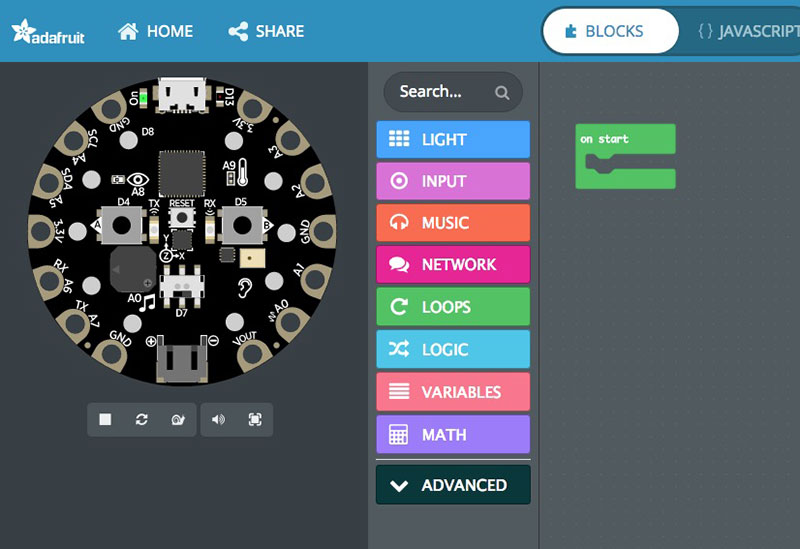Viewport: 800px width, 549px height.
Task: Click the Search blocks input field
Action: coord(443,92)
